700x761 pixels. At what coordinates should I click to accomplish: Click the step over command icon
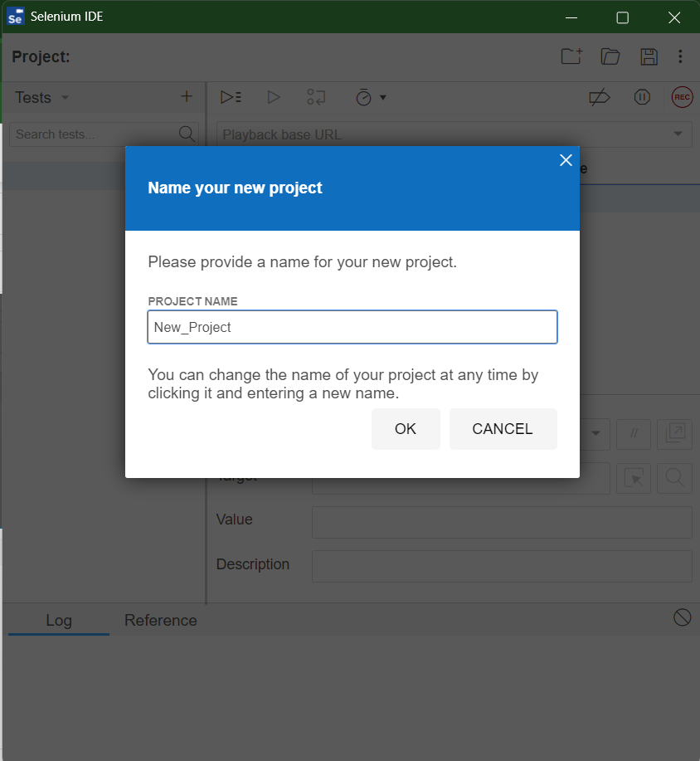(316, 97)
